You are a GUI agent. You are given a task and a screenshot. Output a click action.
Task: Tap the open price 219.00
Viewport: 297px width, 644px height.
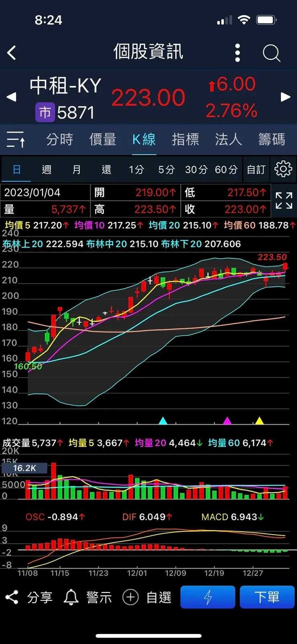coord(156,193)
